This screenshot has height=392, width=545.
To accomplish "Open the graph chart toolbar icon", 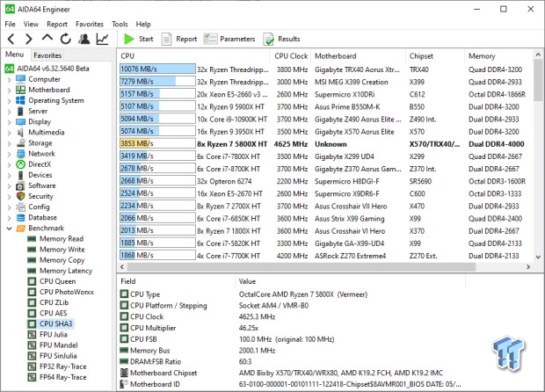I will coord(103,39).
